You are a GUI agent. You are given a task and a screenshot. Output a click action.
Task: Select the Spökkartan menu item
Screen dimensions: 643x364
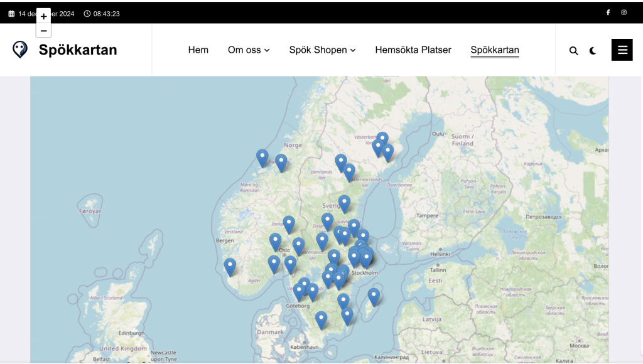[x=495, y=50]
